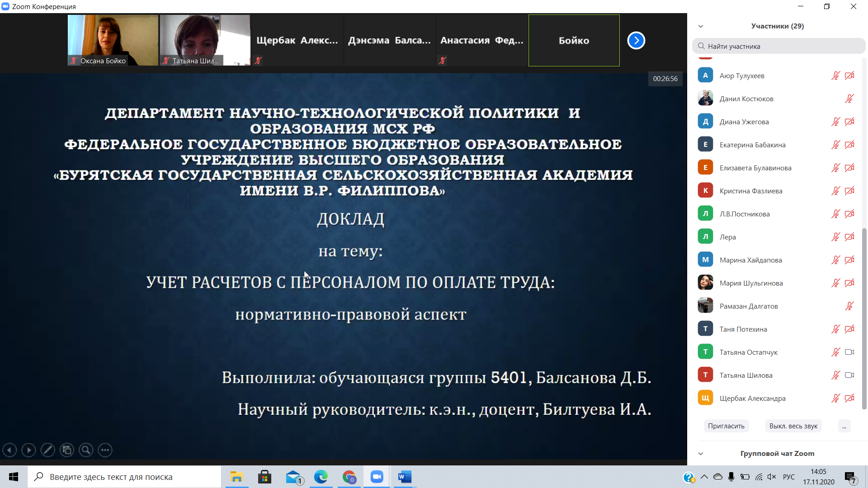
Task: Collapse the Участники panel chevron
Action: (701, 26)
